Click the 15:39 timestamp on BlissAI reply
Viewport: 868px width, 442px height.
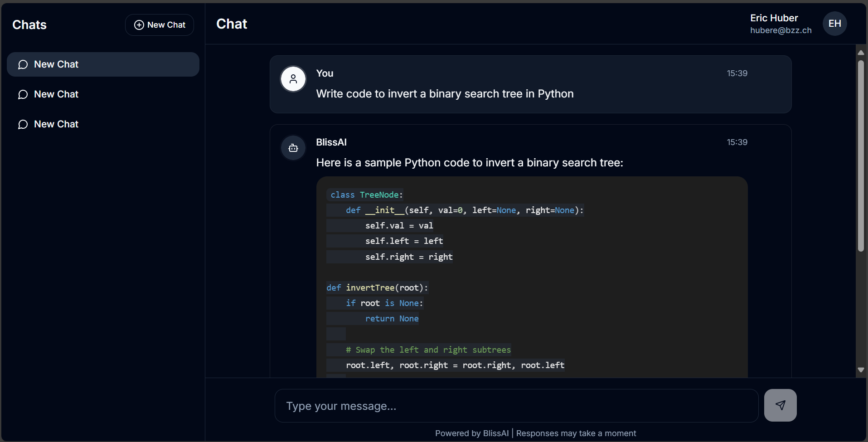point(737,142)
